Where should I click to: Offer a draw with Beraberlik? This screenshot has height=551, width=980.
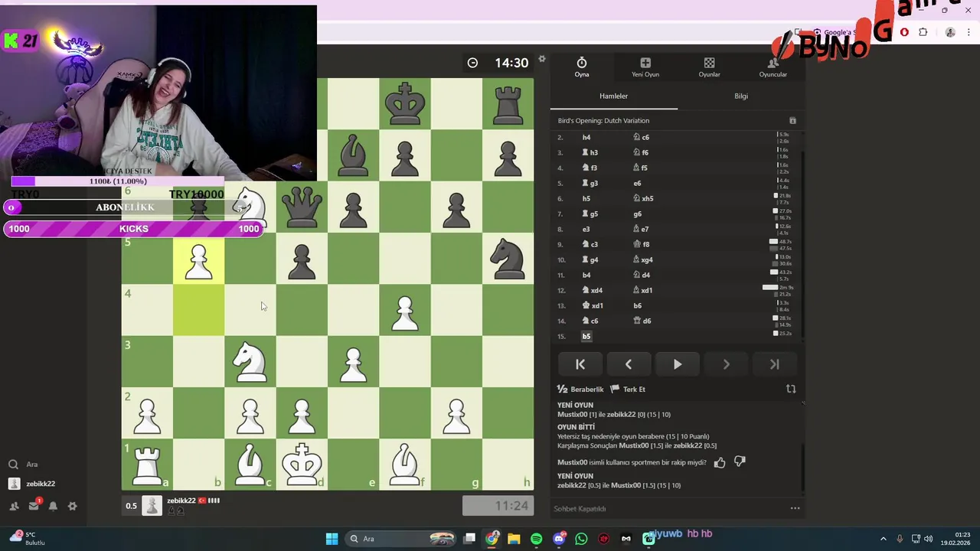pos(580,390)
